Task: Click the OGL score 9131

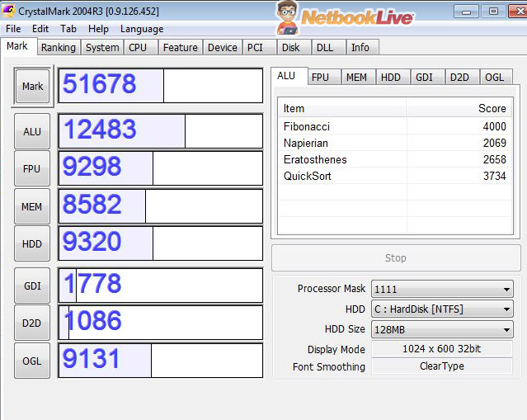Action: tap(91, 358)
